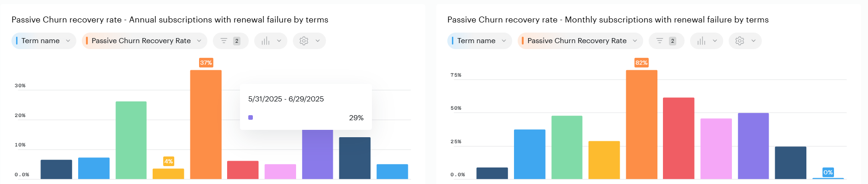
Task: Click the bar chart type icon, Annual chart
Action: pos(266,41)
